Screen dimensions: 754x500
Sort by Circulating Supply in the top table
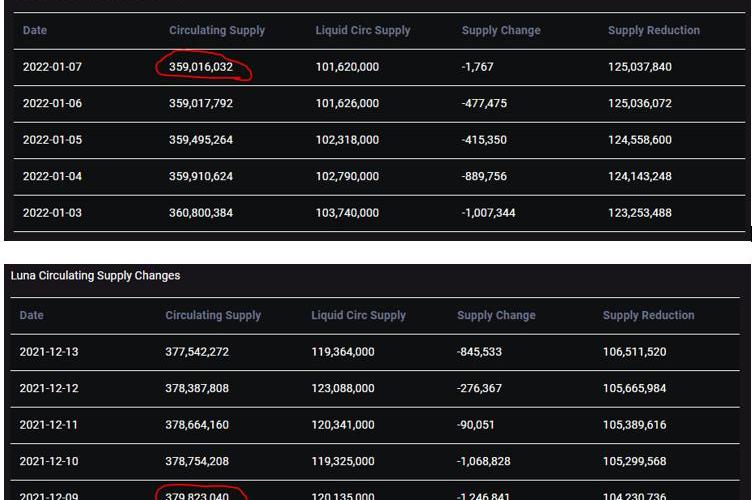[217, 30]
